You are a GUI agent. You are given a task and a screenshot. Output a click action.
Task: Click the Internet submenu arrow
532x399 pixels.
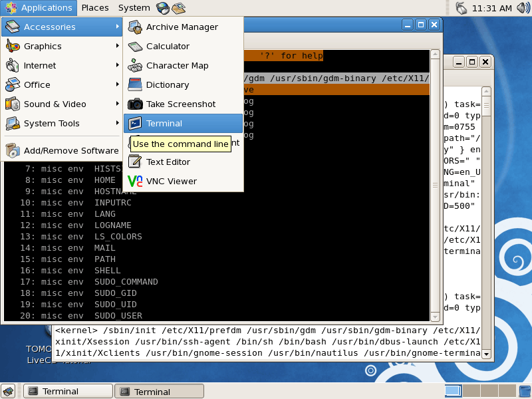(118, 65)
